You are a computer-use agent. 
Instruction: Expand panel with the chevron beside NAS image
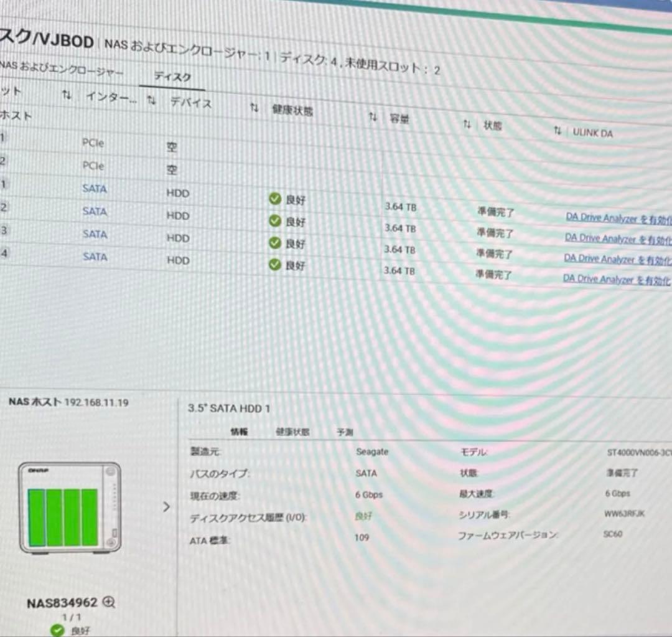click(166, 507)
